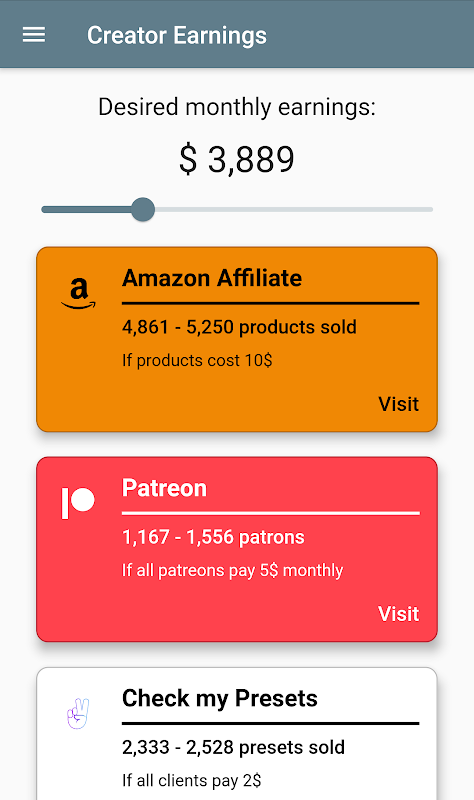The height and width of the screenshot is (800, 474).
Task: Tap the 4,861 - 5,250 products sold text
Action: tap(239, 327)
